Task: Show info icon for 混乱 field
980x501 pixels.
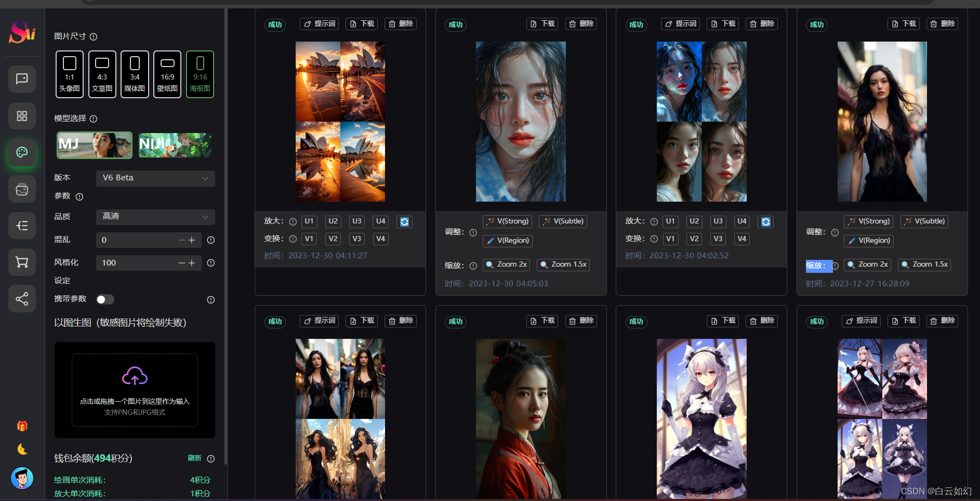Action: (211, 240)
